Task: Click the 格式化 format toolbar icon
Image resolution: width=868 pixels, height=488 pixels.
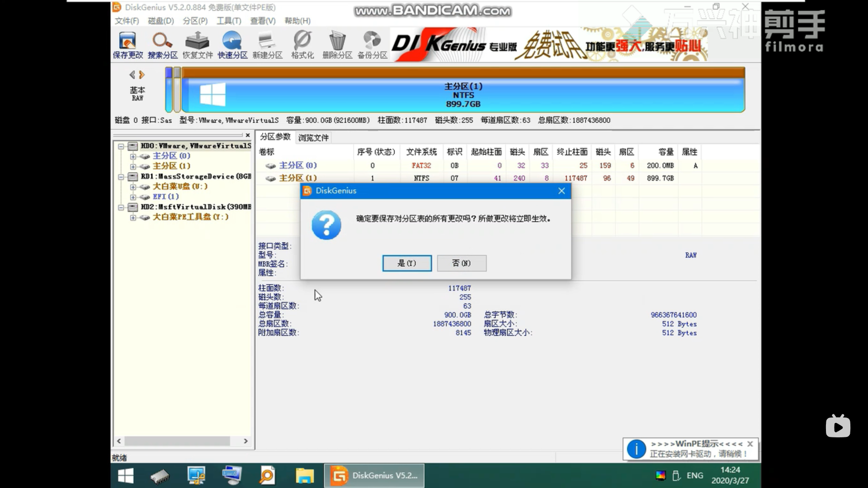Action: click(x=302, y=45)
